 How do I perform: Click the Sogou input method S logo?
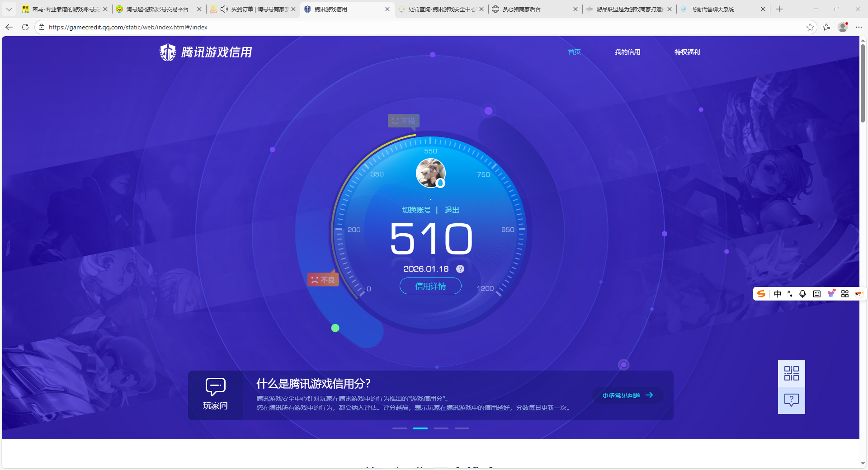(x=761, y=294)
